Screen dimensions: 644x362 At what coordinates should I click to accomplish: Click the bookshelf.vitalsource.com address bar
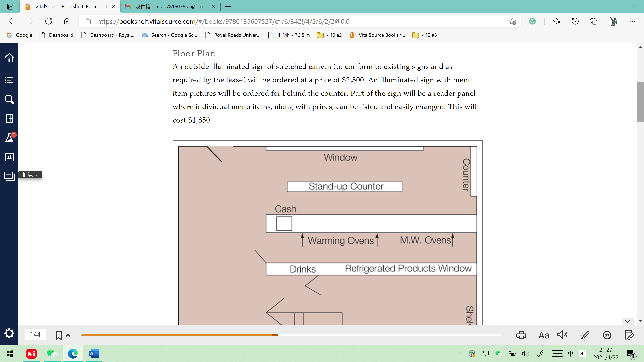click(x=300, y=21)
